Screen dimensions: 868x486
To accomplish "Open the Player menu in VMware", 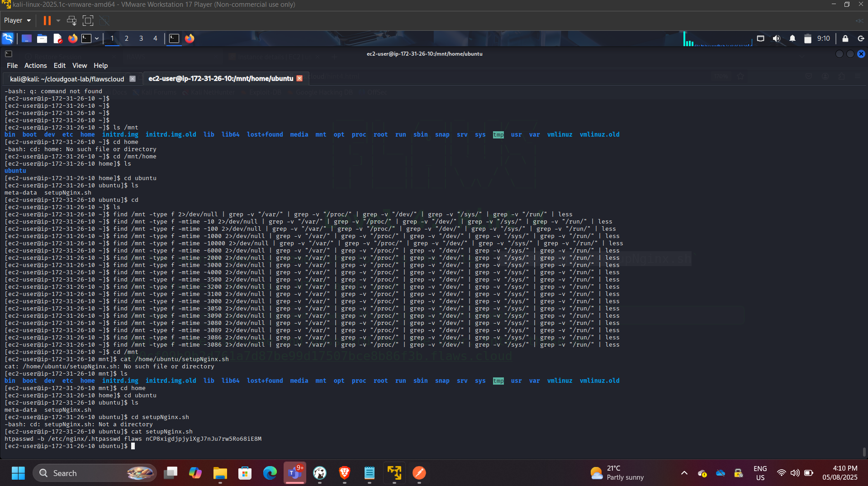I will pyautogui.click(x=16, y=20).
